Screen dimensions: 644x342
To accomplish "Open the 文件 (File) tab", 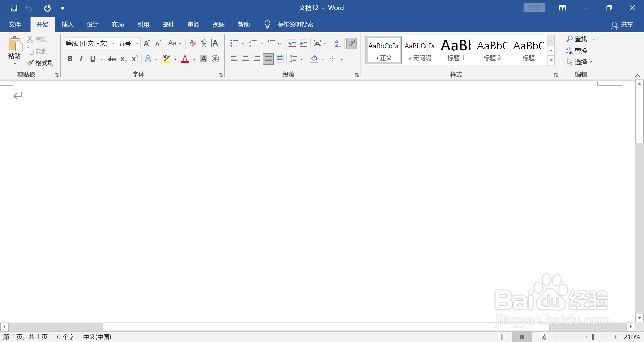I will point(15,25).
